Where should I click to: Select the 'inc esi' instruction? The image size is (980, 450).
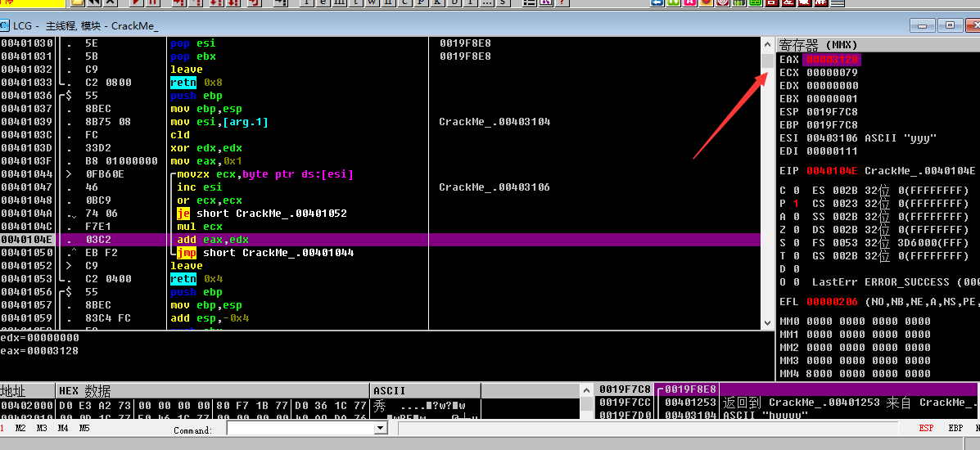(200, 187)
